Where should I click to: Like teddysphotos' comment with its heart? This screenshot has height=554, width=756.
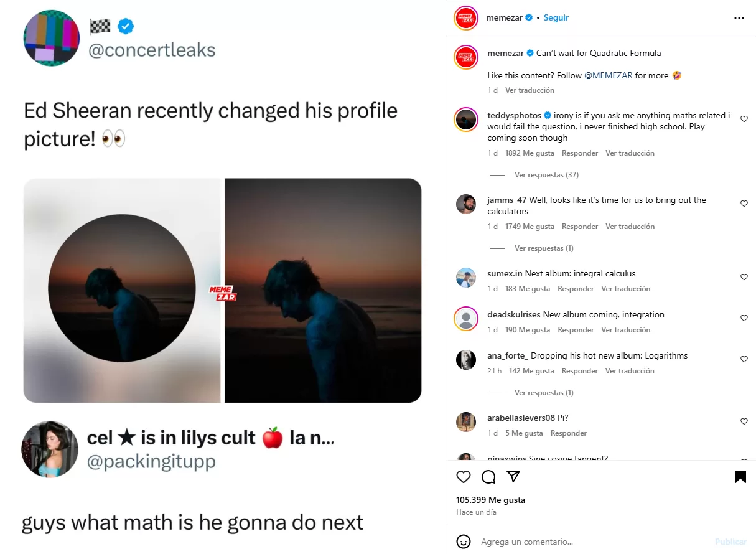coord(744,118)
